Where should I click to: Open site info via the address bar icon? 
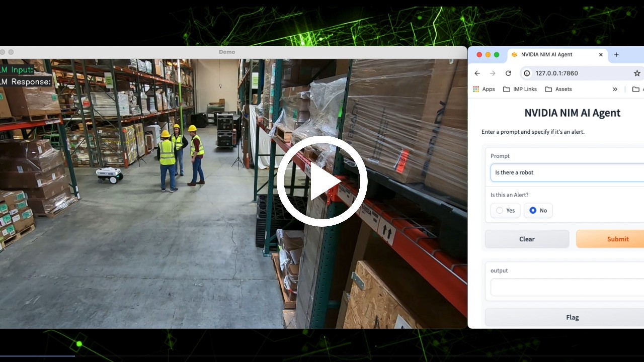coord(526,73)
